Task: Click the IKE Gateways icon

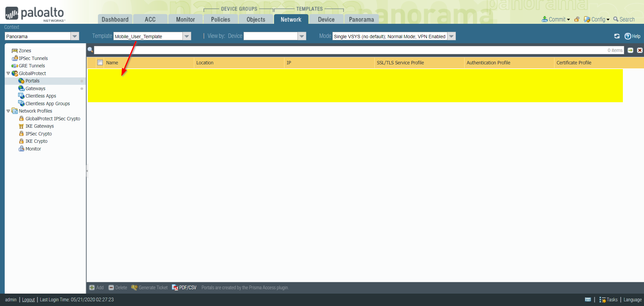Action: 21,126
